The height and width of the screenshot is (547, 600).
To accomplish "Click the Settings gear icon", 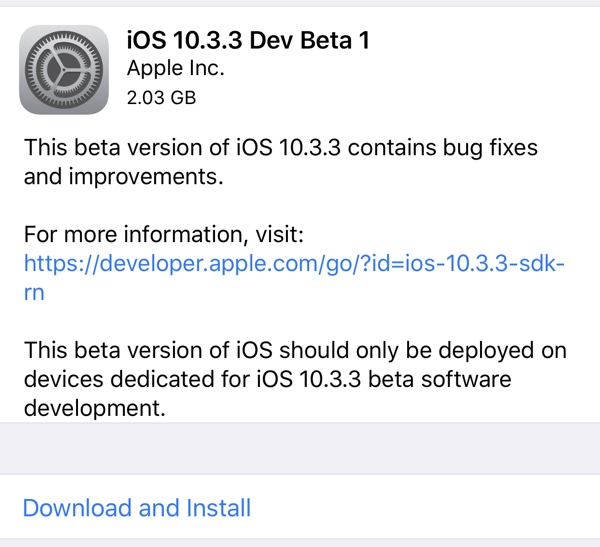I will point(66,68).
